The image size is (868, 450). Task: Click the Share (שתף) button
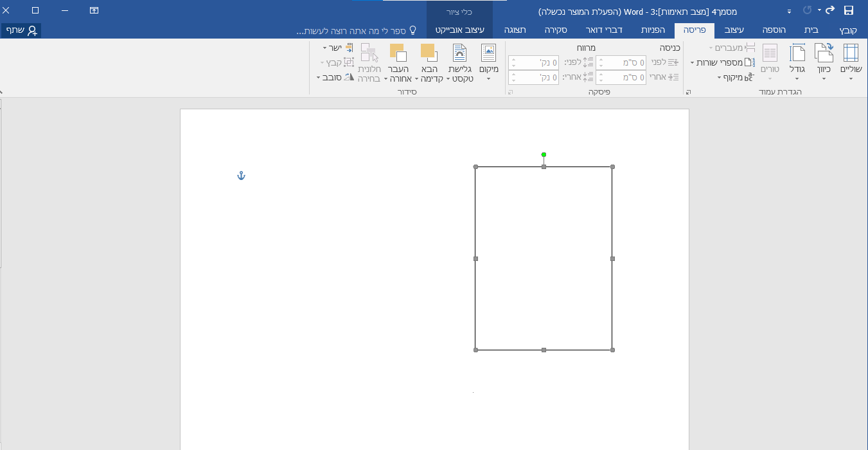tap(21, 30)
